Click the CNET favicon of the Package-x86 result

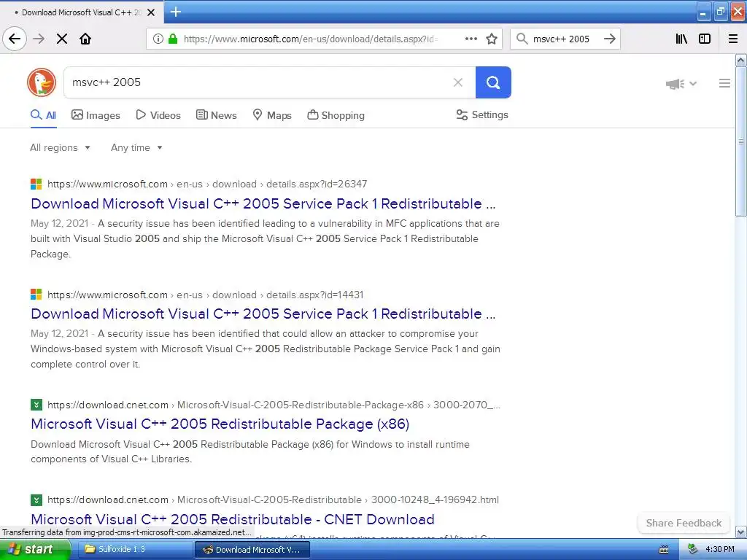point(36,405)
